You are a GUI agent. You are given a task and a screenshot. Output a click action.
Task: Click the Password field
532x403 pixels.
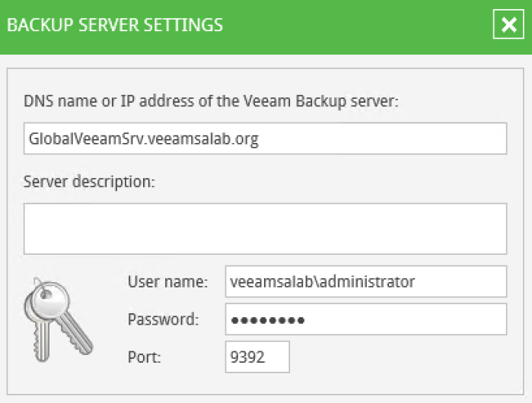pyautogui.click(x=366, y=319)
